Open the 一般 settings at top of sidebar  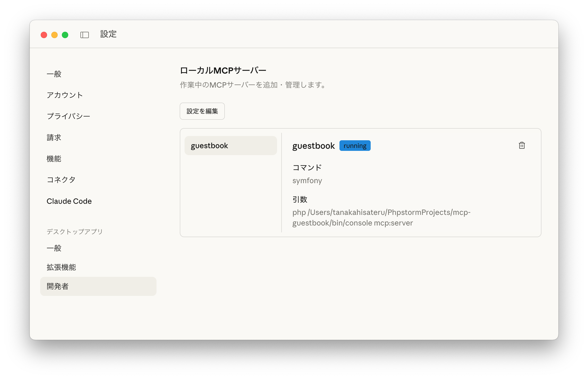click(x=54, y=74)
